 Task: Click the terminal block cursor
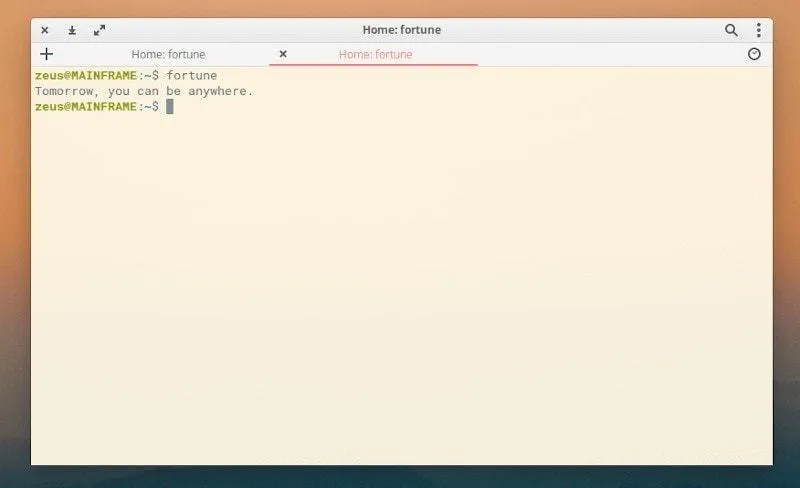pos(170,107)
